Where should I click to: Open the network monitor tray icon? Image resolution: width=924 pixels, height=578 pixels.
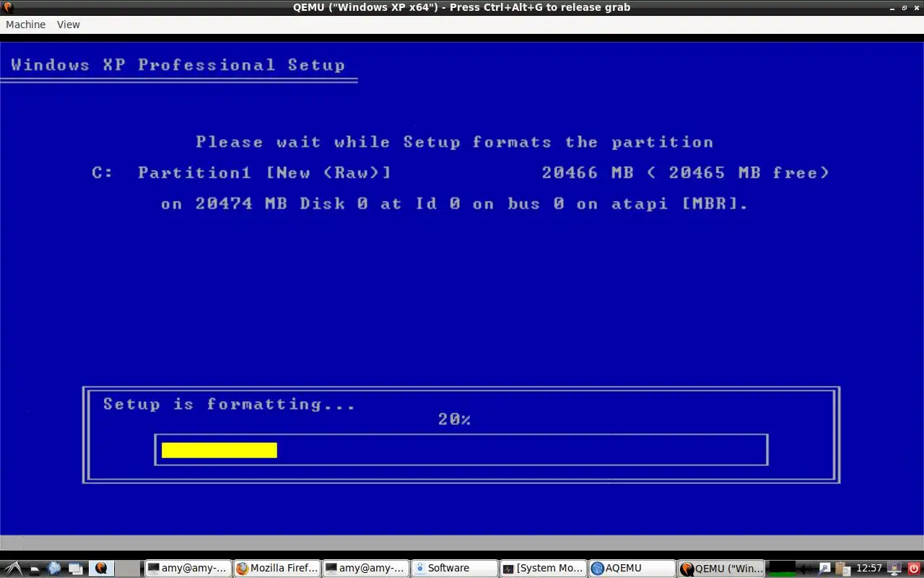point(894,569)
